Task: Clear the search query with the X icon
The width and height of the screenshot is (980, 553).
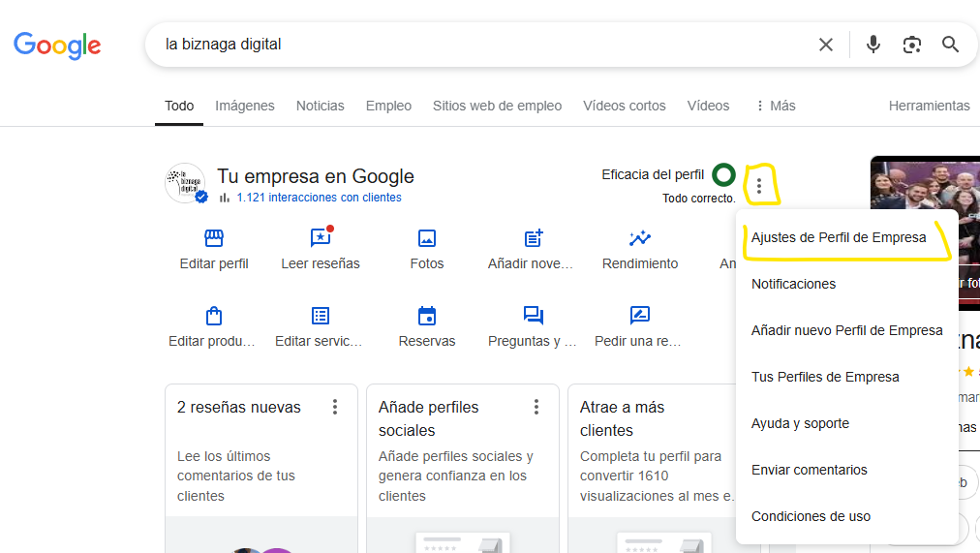Action: coord(826,45)
